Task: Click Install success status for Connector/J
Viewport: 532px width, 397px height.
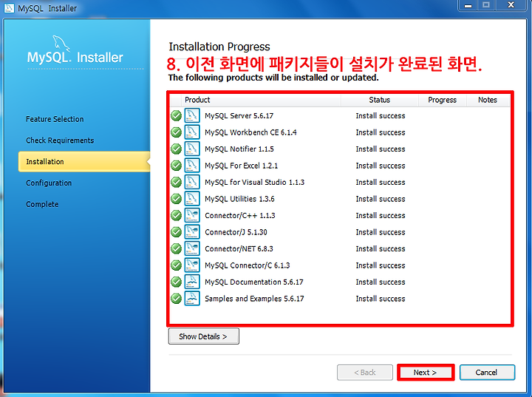Action: pos(381,232)
